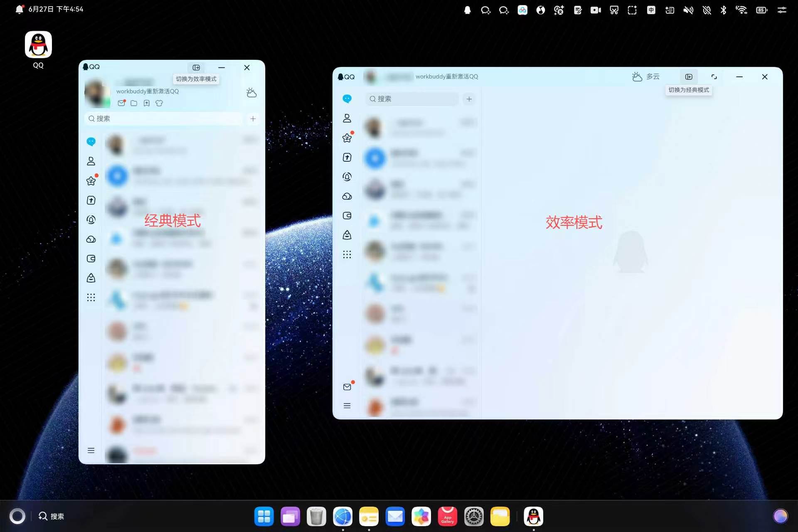This screenshot has width=798, height=532.
Task: Minimize the classic QQ window
Action: coord(222,67)
